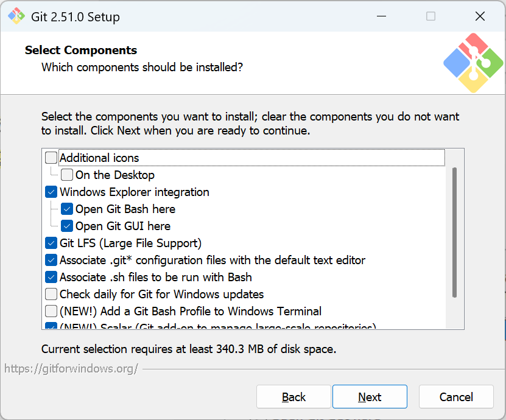Image resolution: width=506 pixels, height=420 pixels.
Task: Click the Open Git GUI here label
Action: point(123,226)
